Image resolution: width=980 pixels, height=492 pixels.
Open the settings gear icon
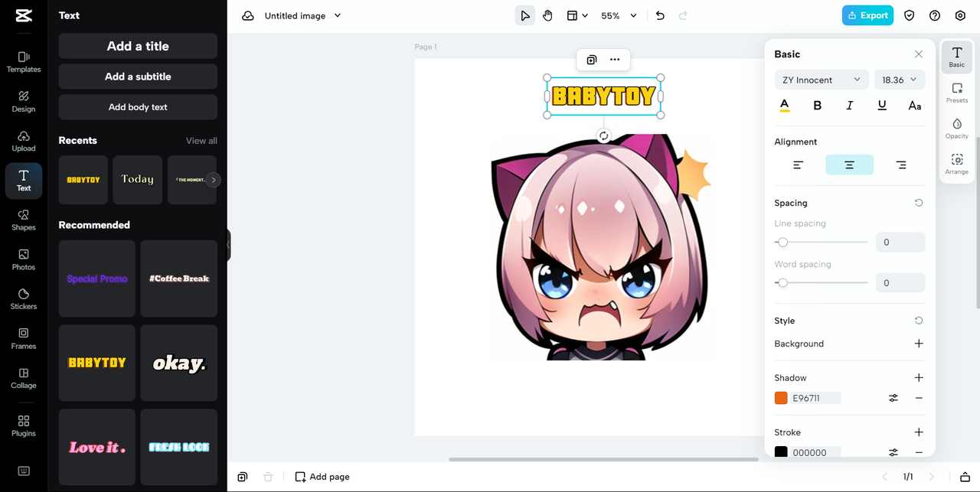961,15
